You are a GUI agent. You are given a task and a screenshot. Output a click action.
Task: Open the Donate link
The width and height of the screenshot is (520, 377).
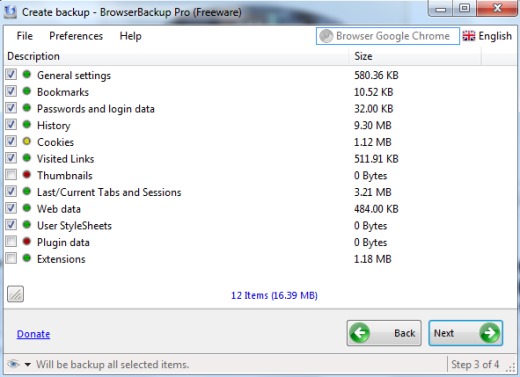pyautogui.click(x=33, y=334)
